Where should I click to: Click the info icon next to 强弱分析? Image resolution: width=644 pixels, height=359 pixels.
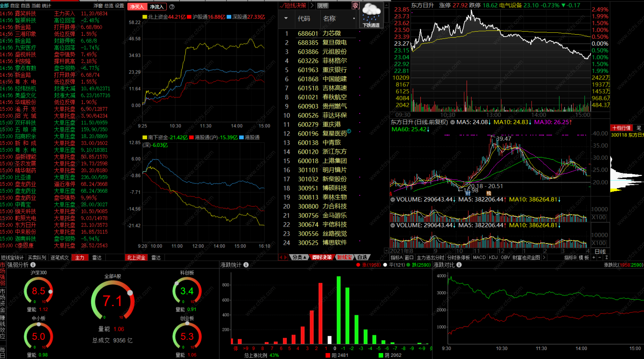(33, 265)
